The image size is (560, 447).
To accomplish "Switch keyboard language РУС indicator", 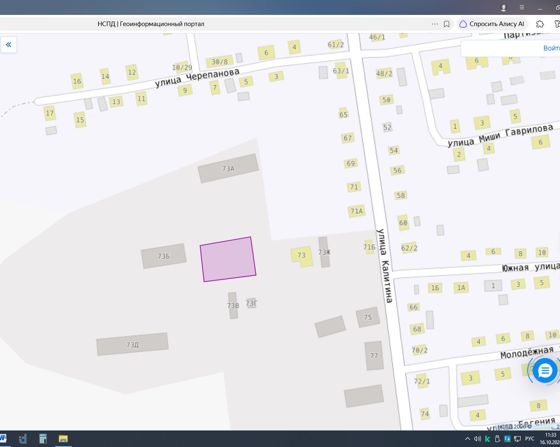I will (530, 439).
